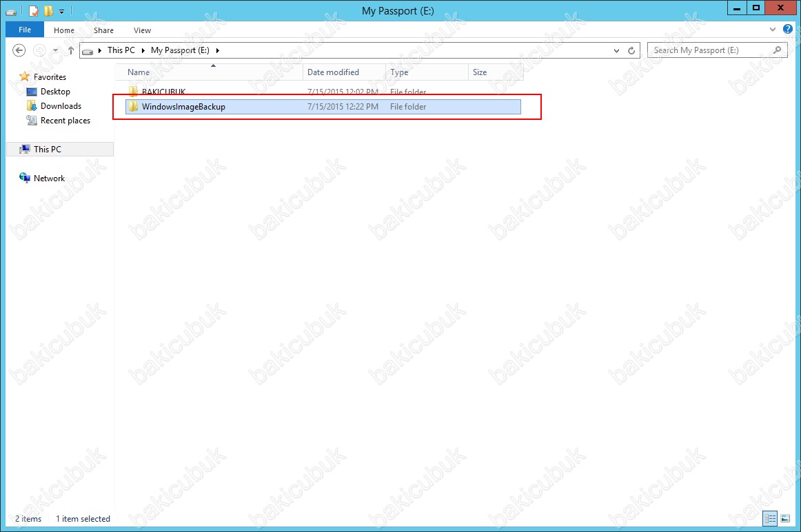This screenshot has height=532, width=801.
Task: Open Downloads in the navigation pane
Action: point(61,105)
